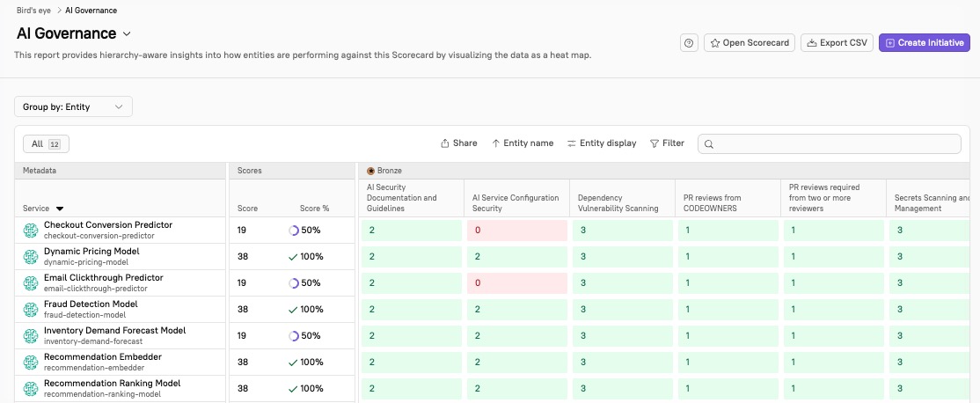The width and height of the screenshot is (980, 403).
Task: Click the search magnifier icon
Action: 709,143
